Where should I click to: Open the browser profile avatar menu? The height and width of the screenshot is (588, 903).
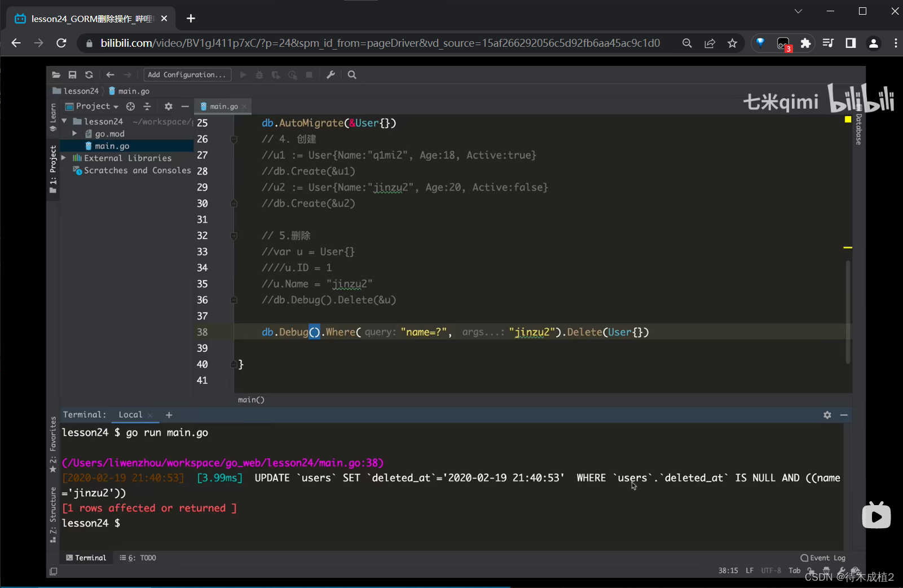point(874,43)
